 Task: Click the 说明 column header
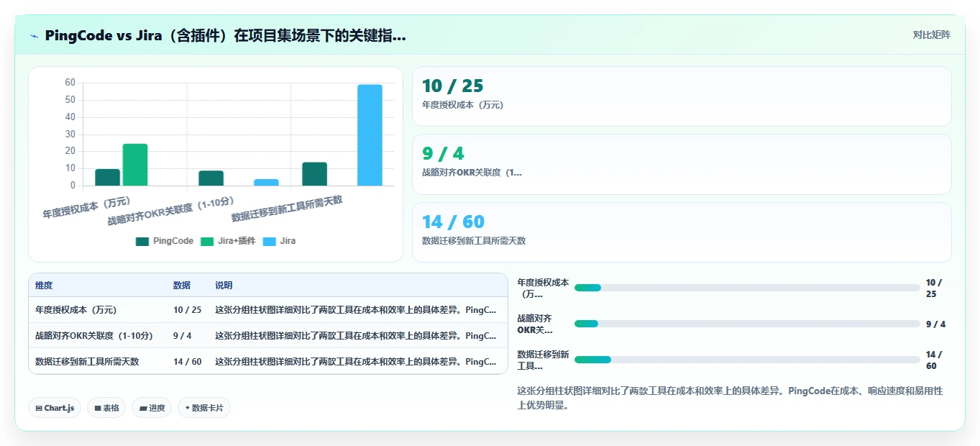coord(224,286)
